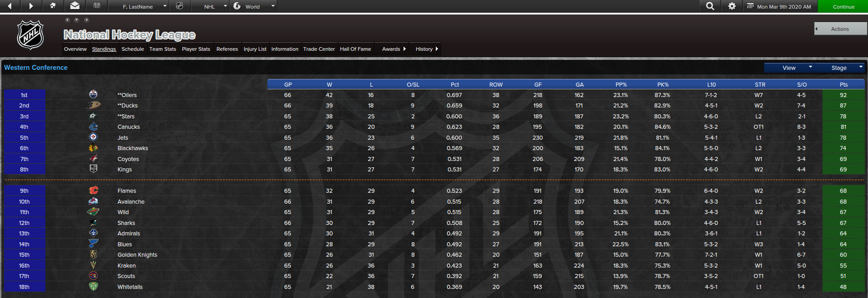Click the Continue button
The height and width of the screenshot is (298, 868).
[x=843, y=6]
